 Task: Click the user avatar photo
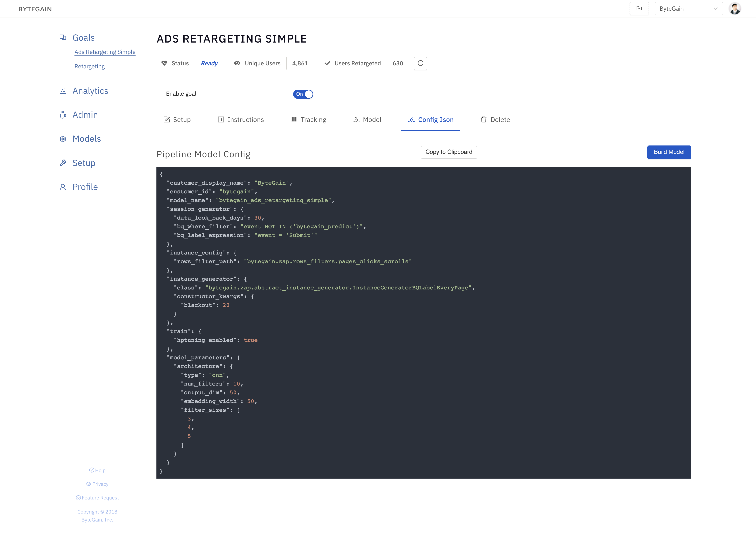click(x=735, y=8)
